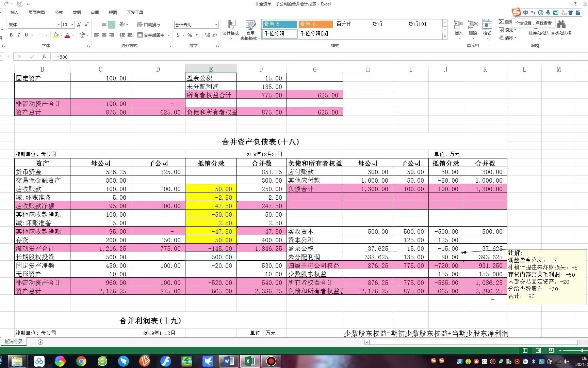This screenshot has width=588, height=368.
Task: Open the Developer (开发工具) tab
Action: 135,12
